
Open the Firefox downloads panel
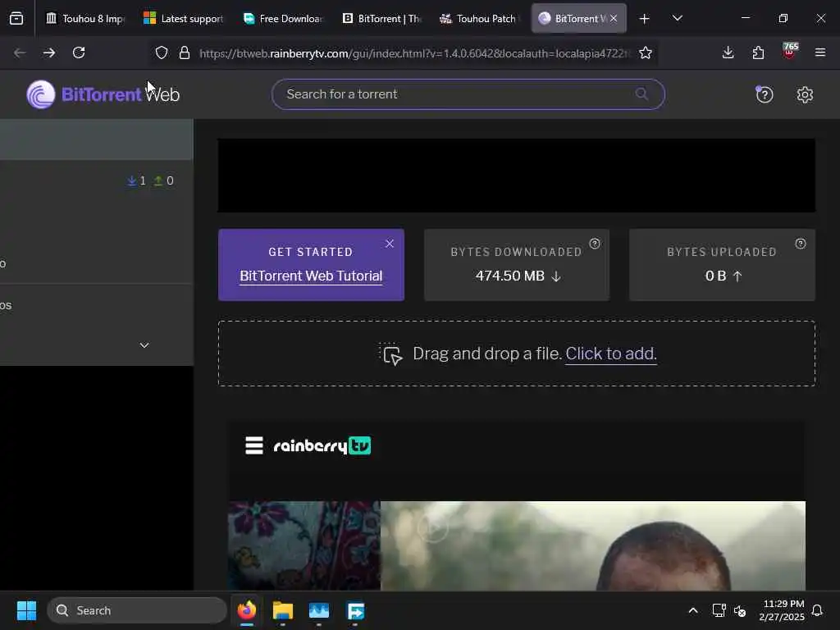pos(728,52)
